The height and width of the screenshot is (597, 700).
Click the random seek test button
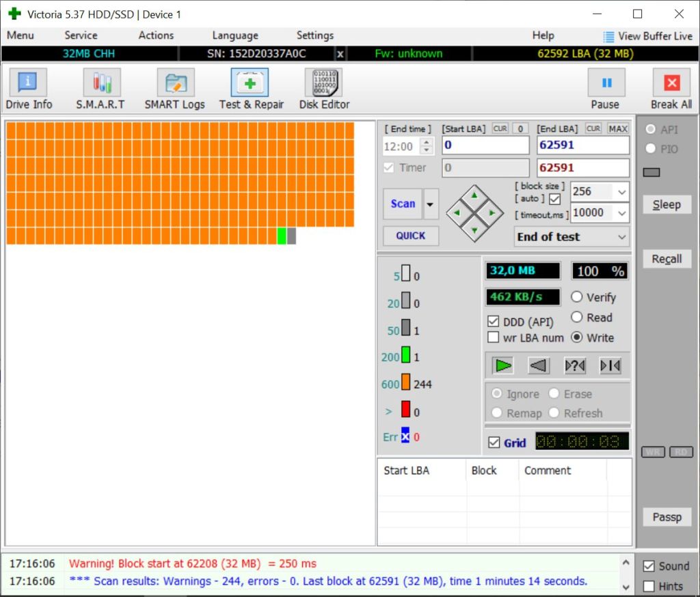[x=574, y=366]
